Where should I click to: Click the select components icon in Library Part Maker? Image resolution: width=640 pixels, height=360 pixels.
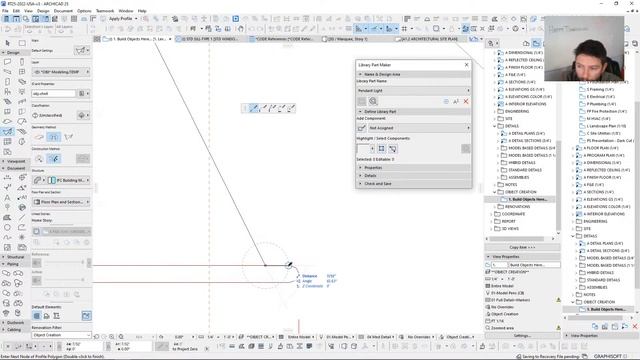point(393,149)
